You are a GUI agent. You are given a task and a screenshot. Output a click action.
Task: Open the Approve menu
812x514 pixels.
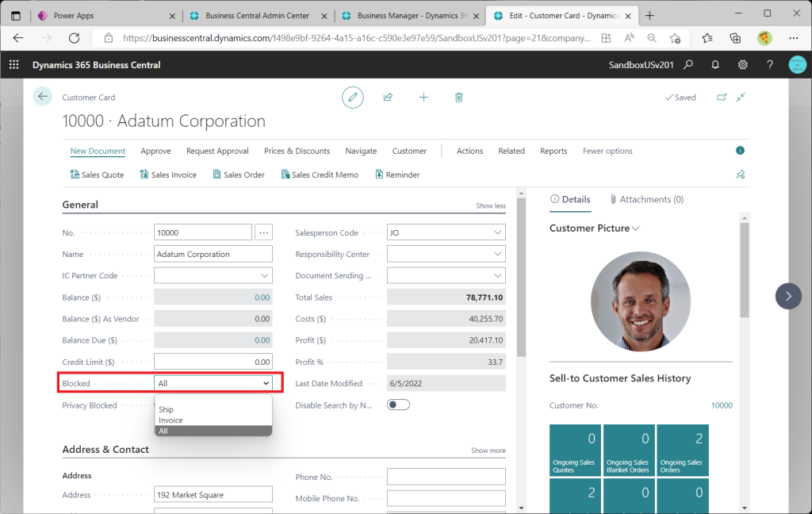[156, 151]
